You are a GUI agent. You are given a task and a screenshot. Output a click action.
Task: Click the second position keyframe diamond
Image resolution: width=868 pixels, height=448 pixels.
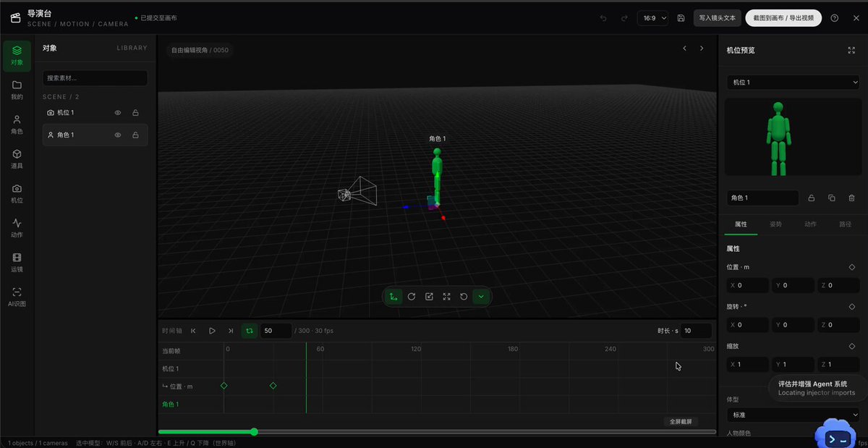[273, 386]
